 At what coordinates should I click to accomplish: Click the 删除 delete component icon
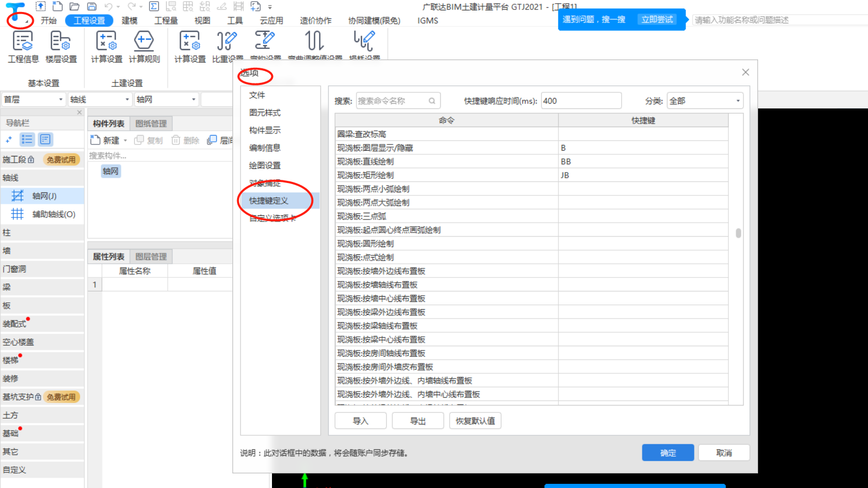click(x=176, y=140)
